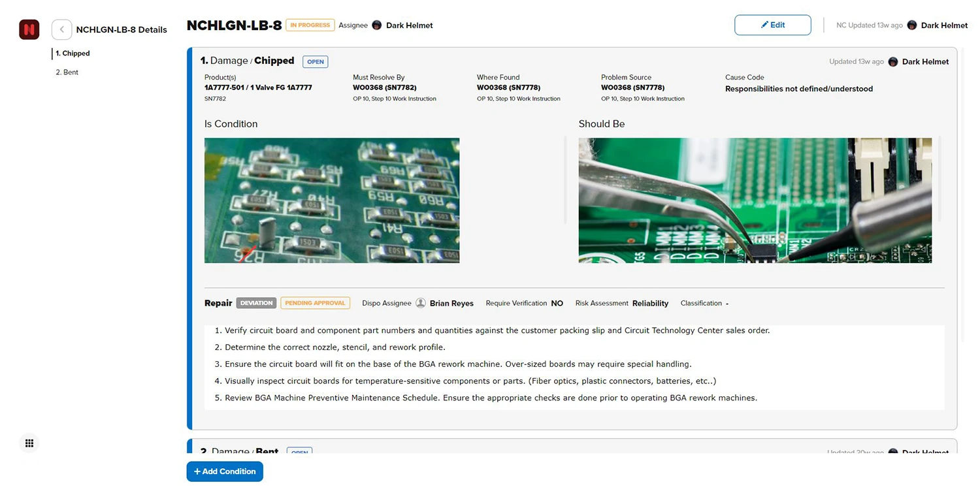This screenshot has width=980, height=493.
Task: Click Dark Helmet assignee avatar in header
Action: [x=377, y=25]
